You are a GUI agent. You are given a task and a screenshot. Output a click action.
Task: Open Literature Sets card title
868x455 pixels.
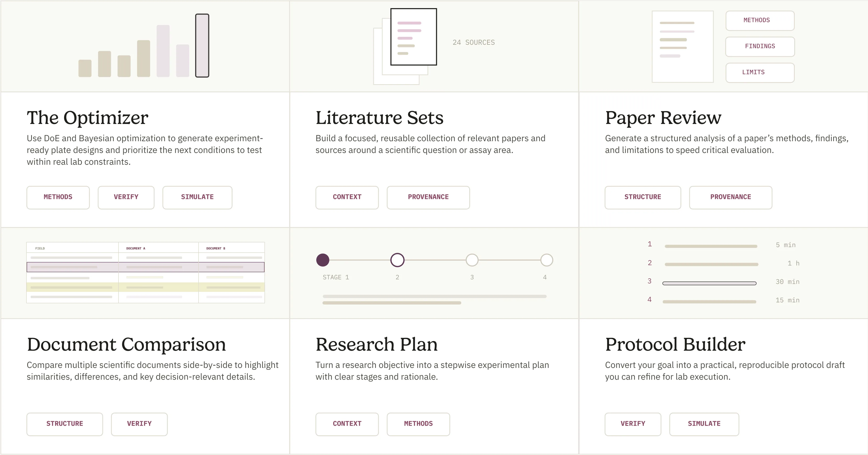click(379, 118)
